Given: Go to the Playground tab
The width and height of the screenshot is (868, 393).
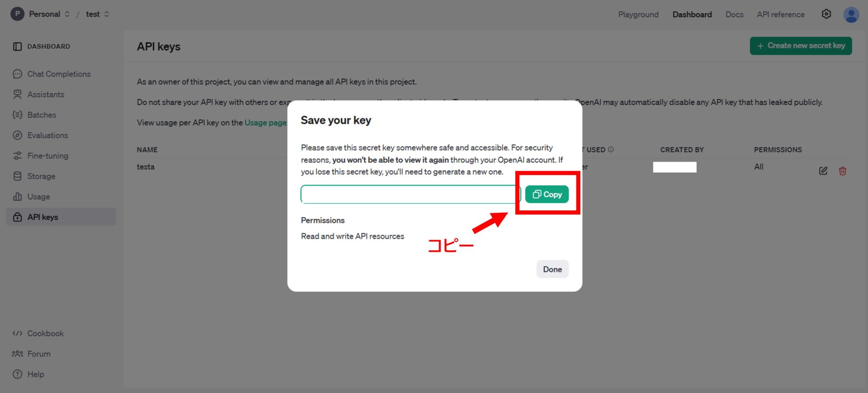Looking at the screenshot, I should click(x=638, y=14).
